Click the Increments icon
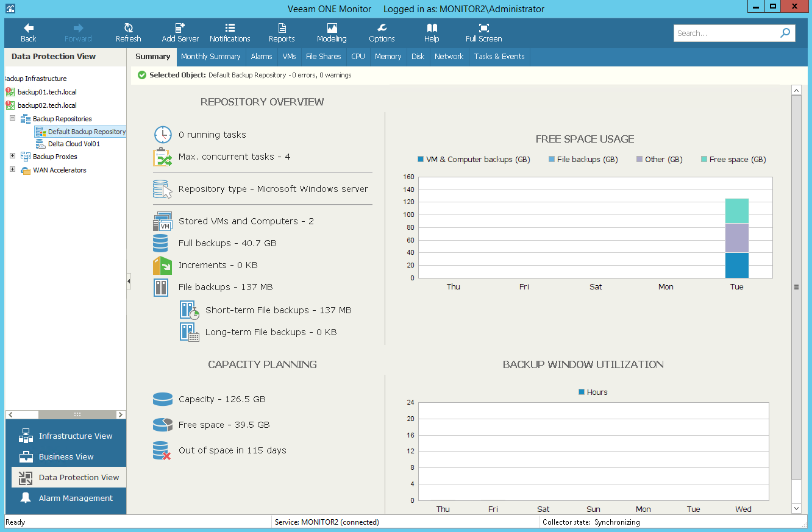Image resolution: width=812 pixels, height=532 pixels. pyautogui.click(x=162, y=265)
